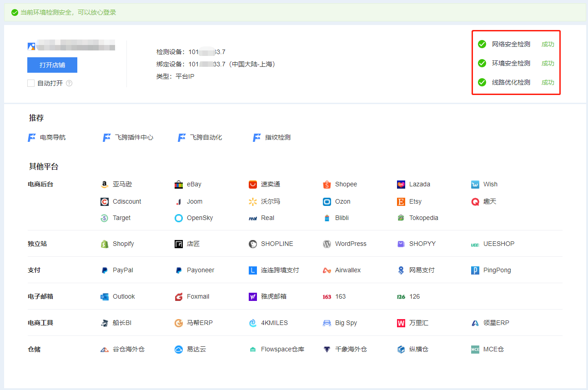Open 易达云
Screen dimensions: 588x390
tap(190, 349)
